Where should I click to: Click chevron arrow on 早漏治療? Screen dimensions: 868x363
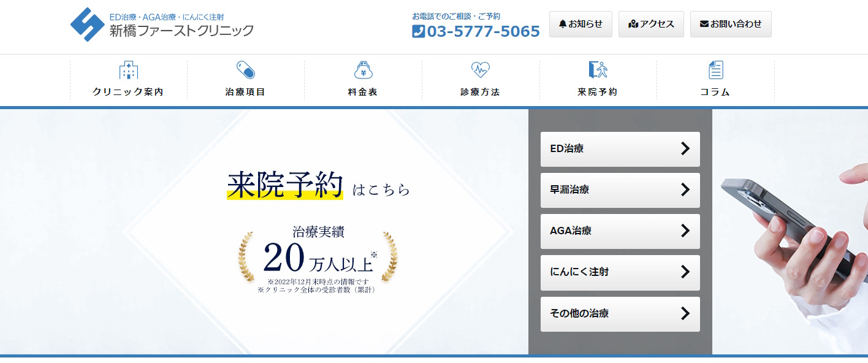pos(685,190)
